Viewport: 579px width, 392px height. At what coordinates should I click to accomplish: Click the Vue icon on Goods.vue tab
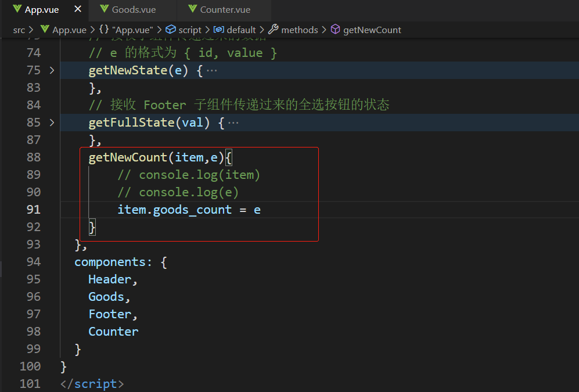coord(105,9)
